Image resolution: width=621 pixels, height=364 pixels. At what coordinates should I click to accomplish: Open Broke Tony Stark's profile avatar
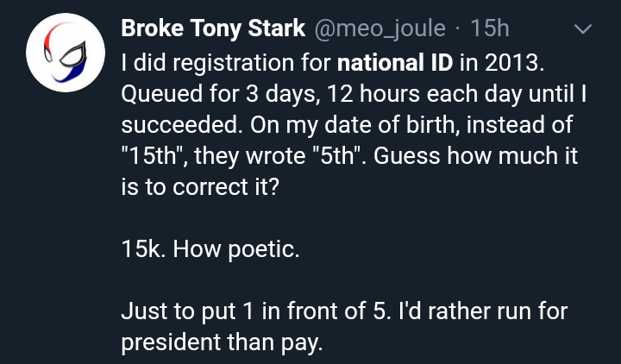[x=66, y=53]
